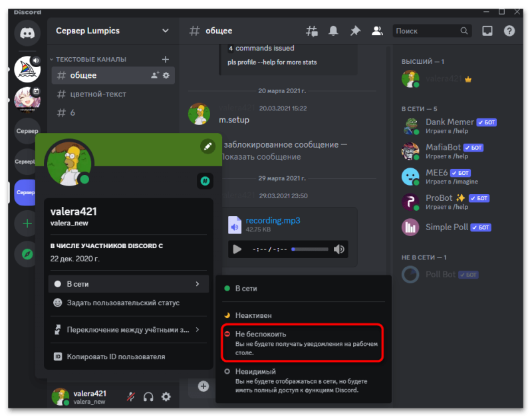Mute the audio player volume icon
This screenshot has width=532, height=417.
point(339,249)
